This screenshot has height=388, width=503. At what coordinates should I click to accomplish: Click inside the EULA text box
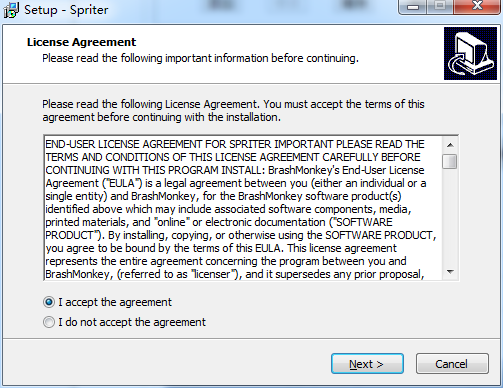click(x=243, y=208)
